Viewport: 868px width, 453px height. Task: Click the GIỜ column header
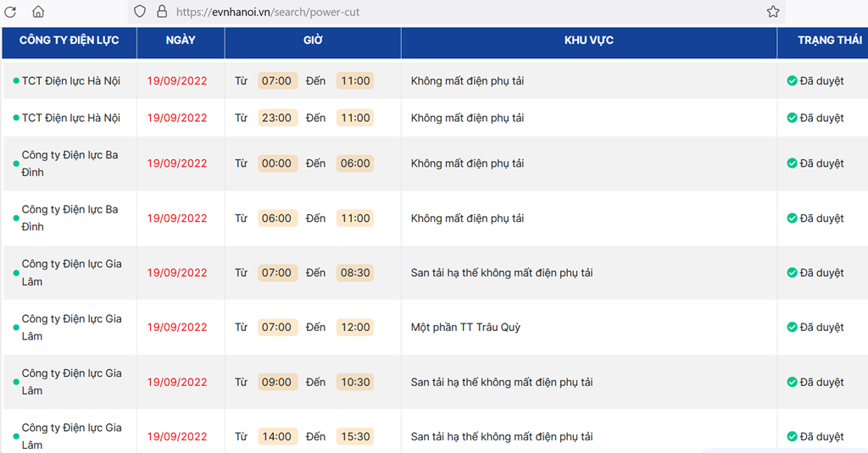(x=313, y=40)
